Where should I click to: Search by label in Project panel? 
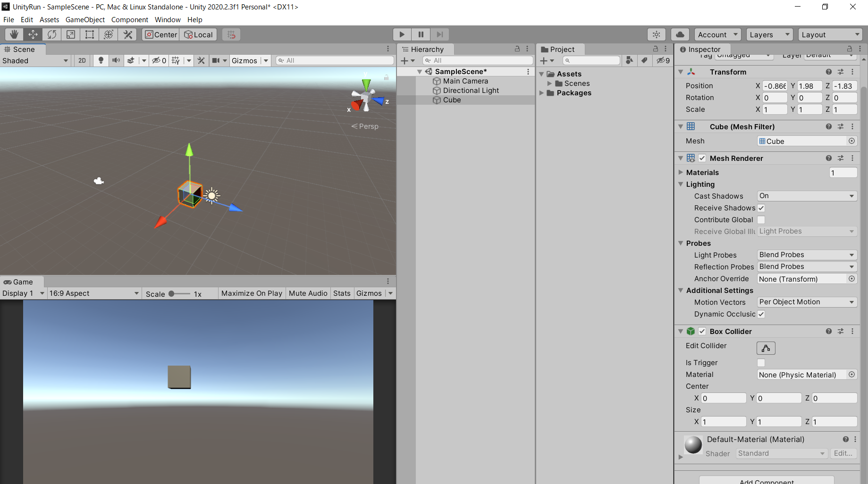point(644,60)
